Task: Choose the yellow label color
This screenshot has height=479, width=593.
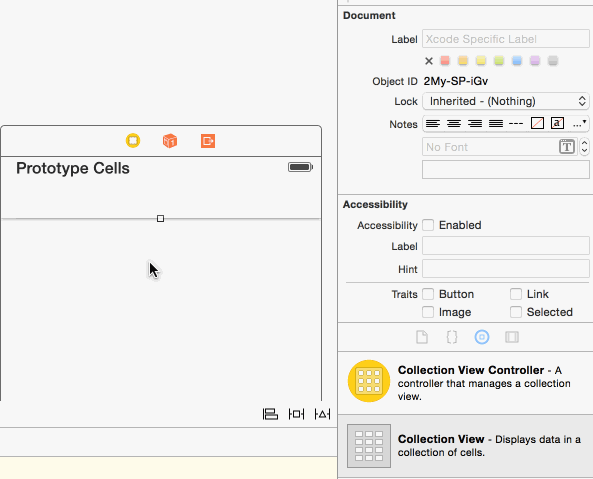Action: 481,60
